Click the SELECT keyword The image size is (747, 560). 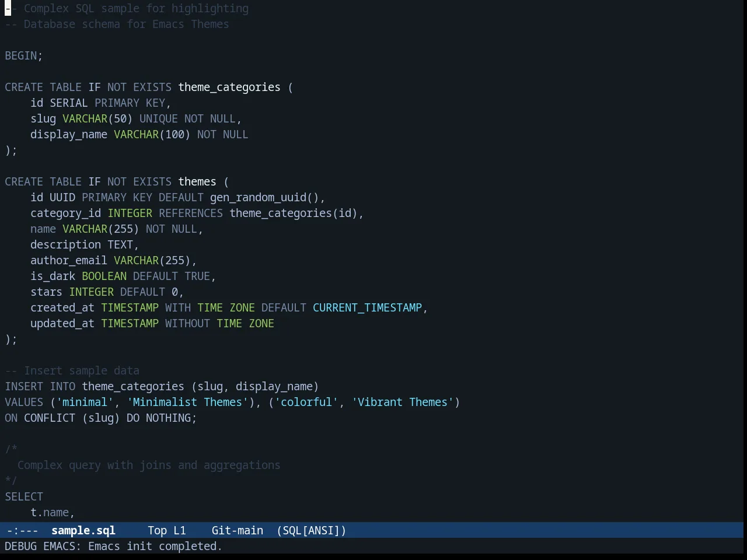coord(24,496)
